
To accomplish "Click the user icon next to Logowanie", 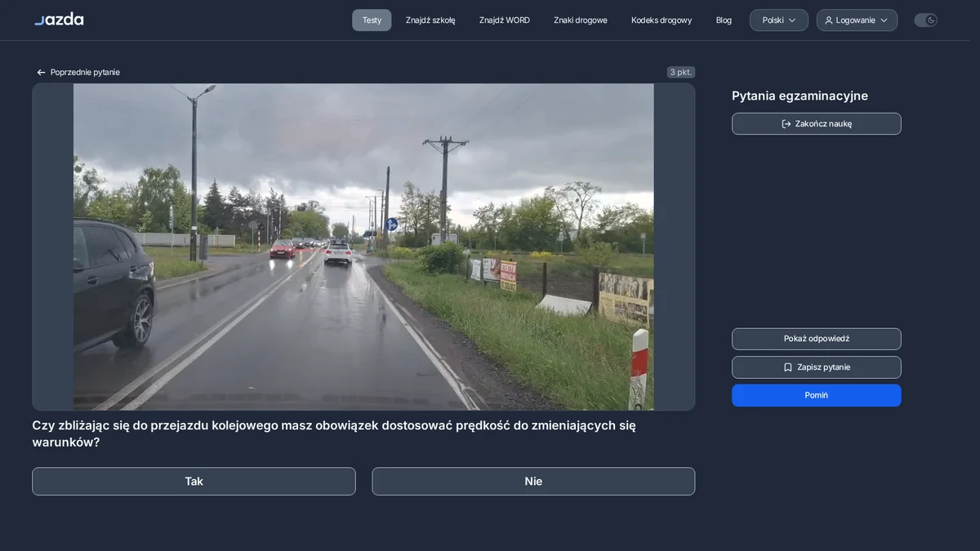I will tap(829, 20).
